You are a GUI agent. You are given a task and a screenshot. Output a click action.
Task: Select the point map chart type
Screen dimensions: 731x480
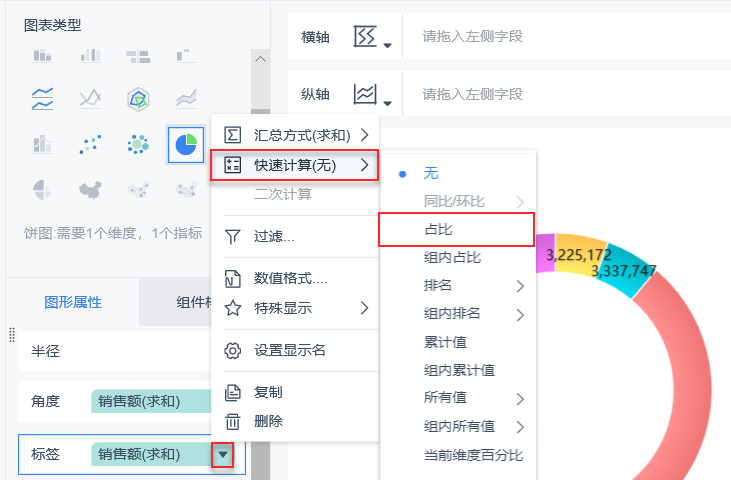pyautogui.click(x=138, y=190)
